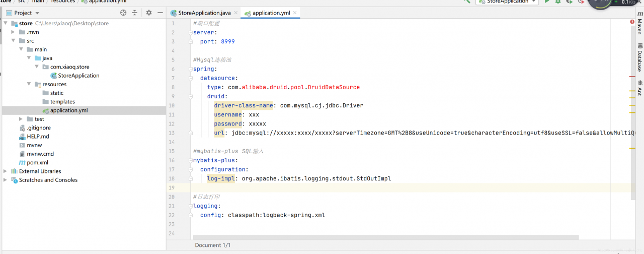Open the Maven tool window
This screenshot has width=644, height=254.
[639, 26]
